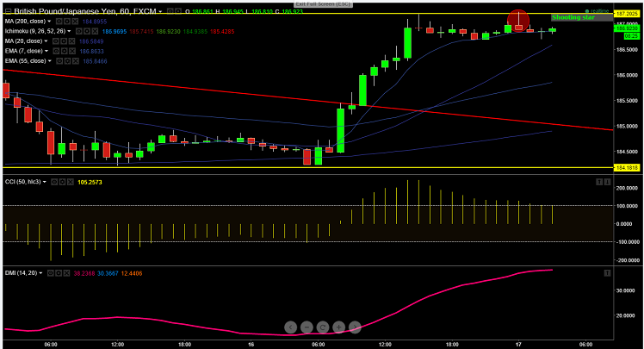Click the 17 date label on time axis
Image resolution: width=644 pixels, height=349 pixels.
click(518, 345)
